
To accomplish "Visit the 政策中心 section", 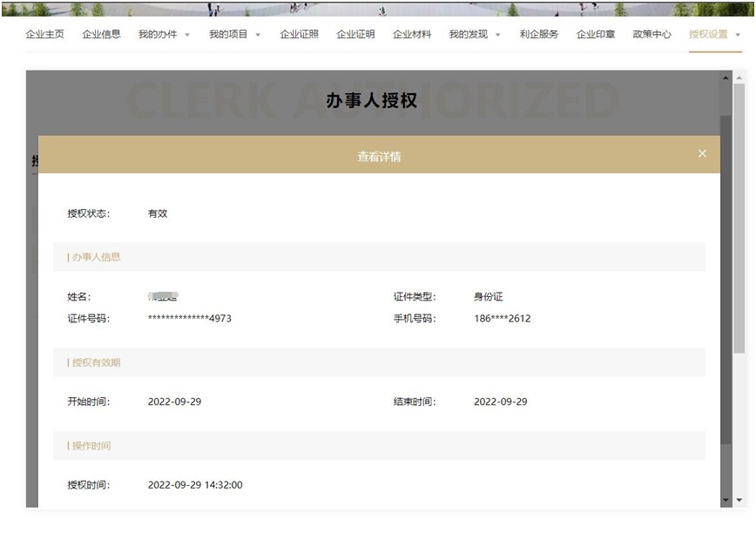I will click(x=651, y=35).
